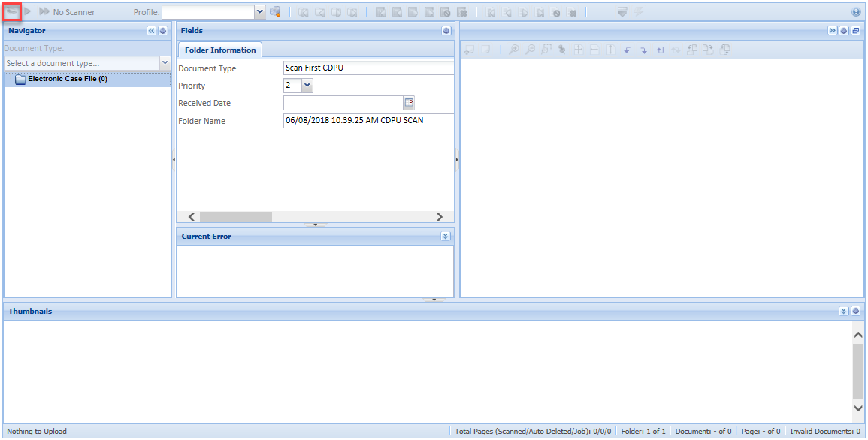Click the Folder Name text field
The image size is (868, 440).
coord(368,120)
